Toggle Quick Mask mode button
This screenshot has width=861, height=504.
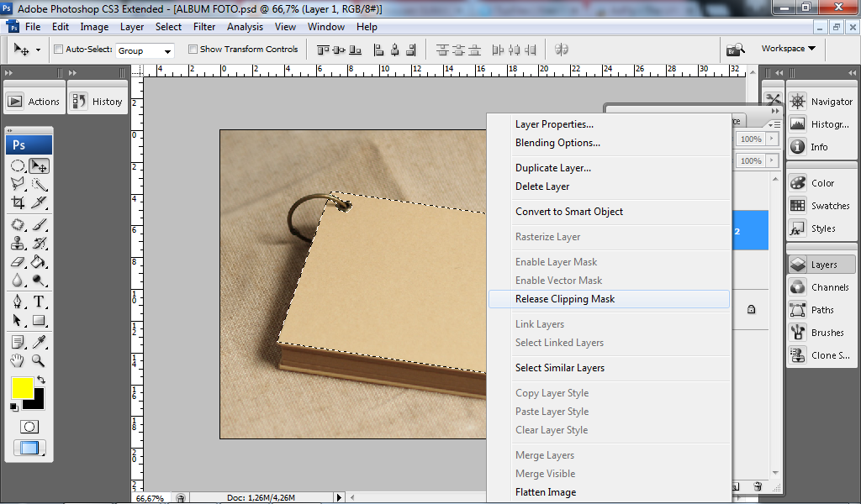[x=29, y=426]
